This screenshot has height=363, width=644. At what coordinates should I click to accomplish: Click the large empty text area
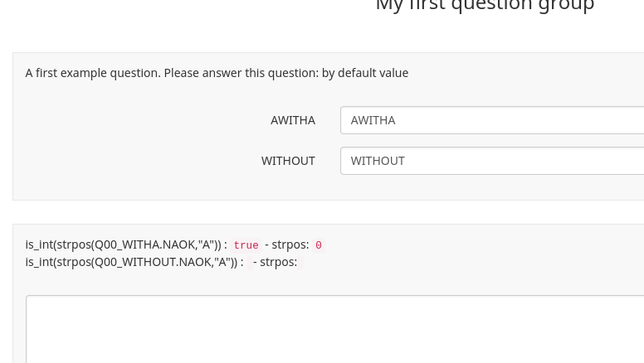[332, 330]
